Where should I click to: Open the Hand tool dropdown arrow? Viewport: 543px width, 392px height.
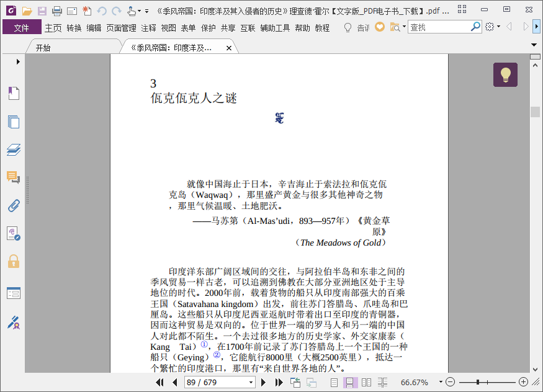(139, 11)
